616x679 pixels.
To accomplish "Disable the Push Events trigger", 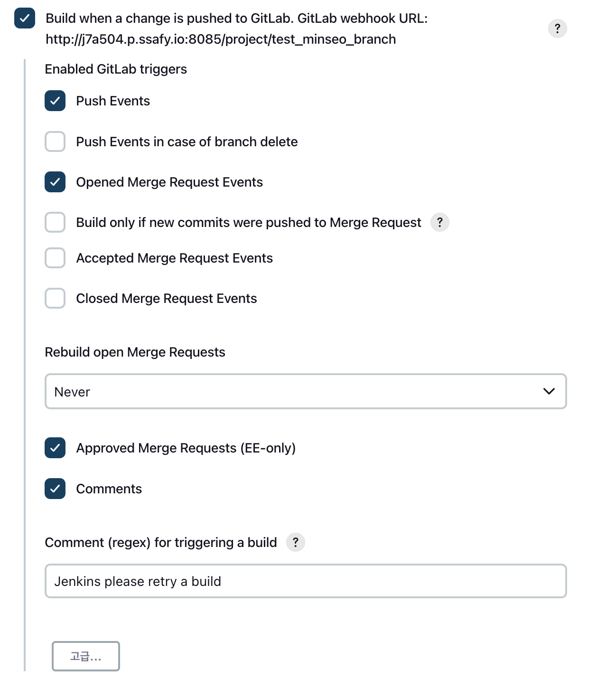I will click(55, 101).
